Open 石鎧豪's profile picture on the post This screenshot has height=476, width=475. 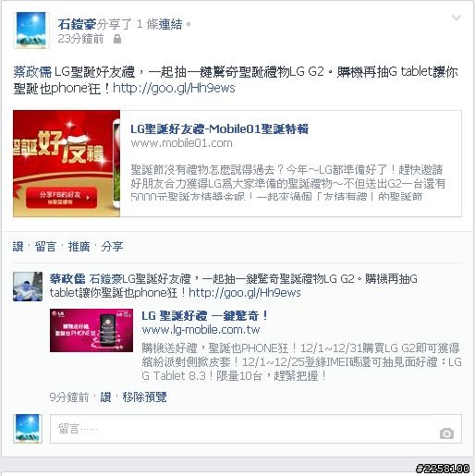coord(30,30)
